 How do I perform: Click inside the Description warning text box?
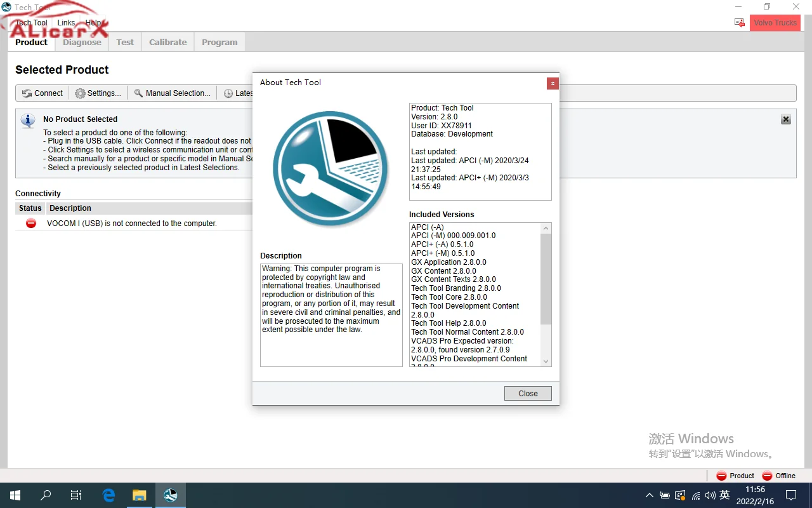tap(331, 315)
